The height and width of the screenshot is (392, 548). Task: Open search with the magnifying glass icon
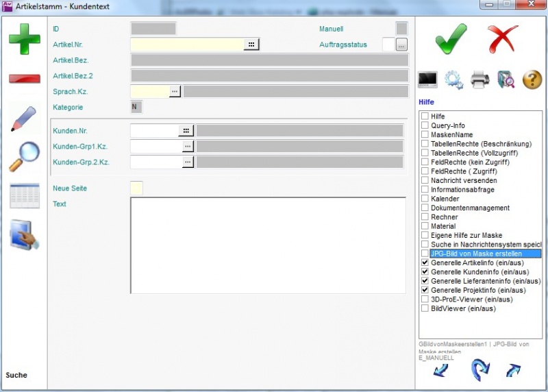pos(24,156)
